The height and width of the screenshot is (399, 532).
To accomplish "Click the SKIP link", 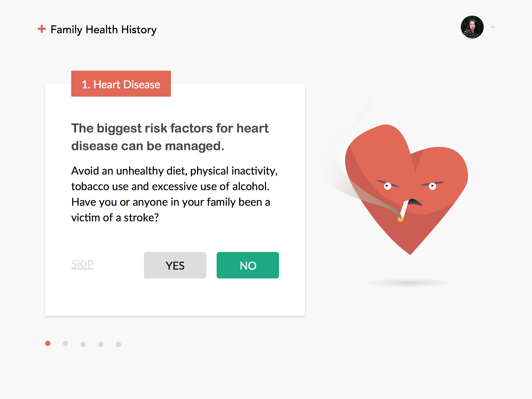I will click(82, 264).
